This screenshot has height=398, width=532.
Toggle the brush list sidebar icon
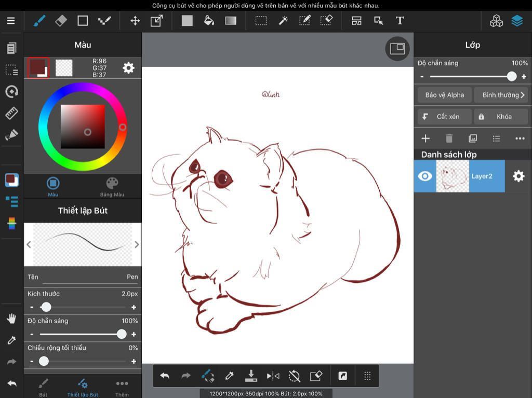[x=11, y=202]
